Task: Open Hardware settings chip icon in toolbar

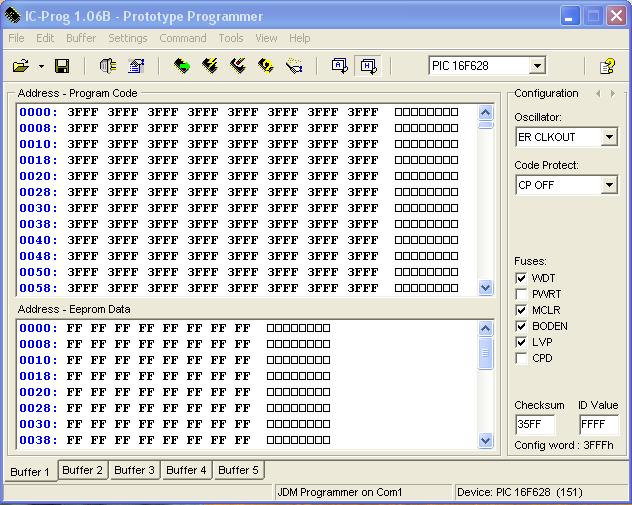Action: (108, 66)
